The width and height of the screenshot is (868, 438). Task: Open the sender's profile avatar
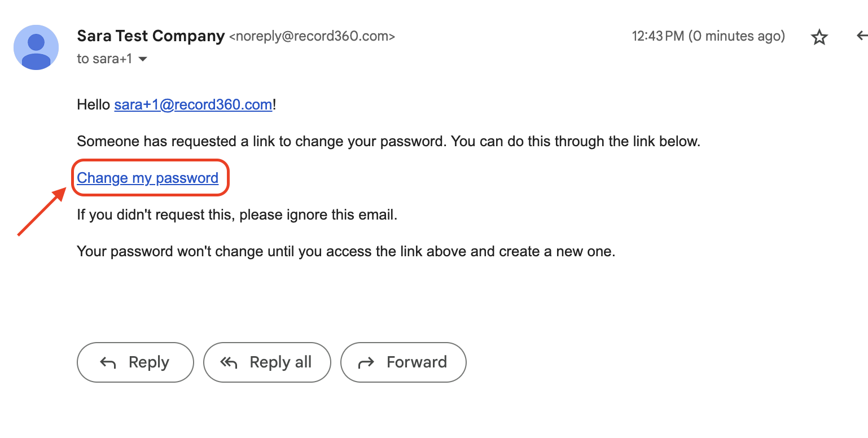tap(36, 47)
